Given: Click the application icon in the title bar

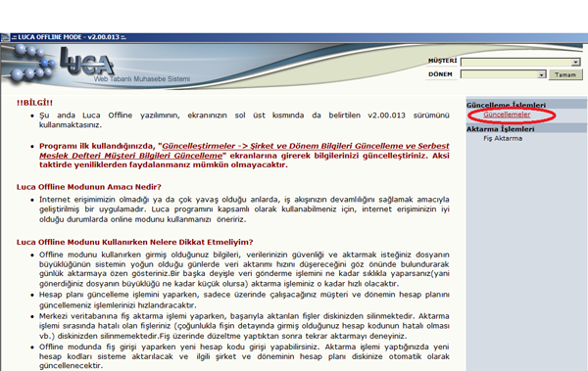Looking at the screenshot, I should coord(5,37).
